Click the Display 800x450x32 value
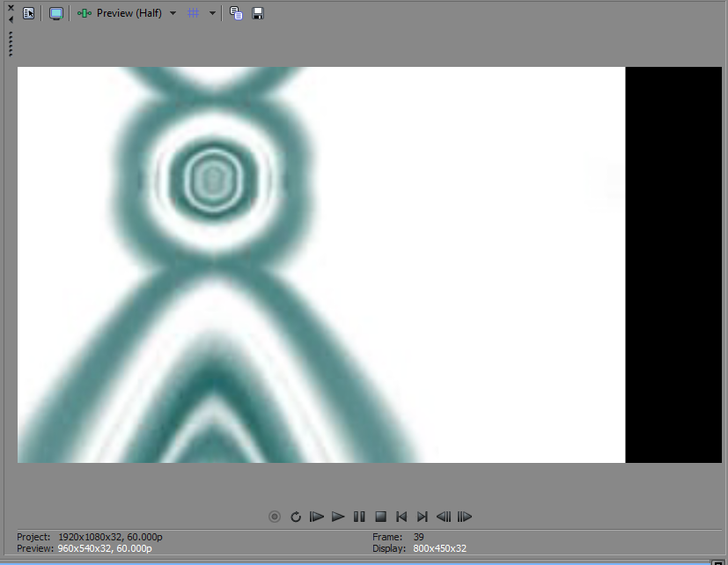The width and height of the screenshot is (728, 565). click(439, 549)
